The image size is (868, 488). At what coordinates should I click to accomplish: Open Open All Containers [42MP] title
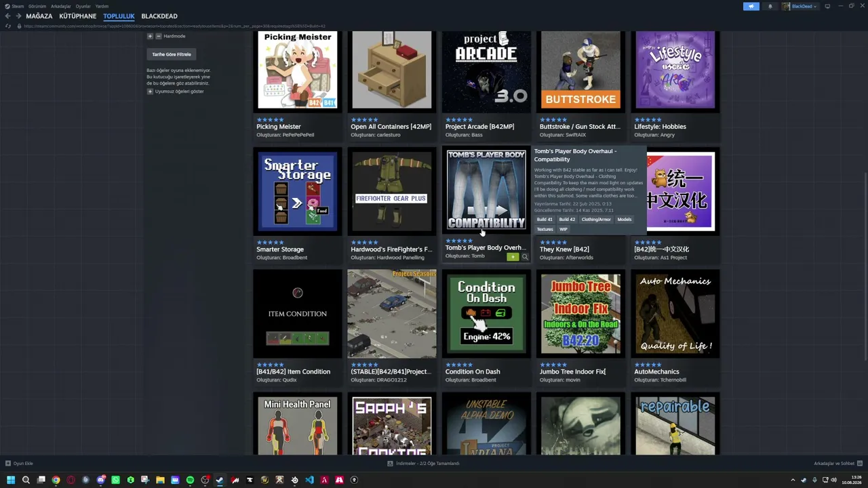391,127
